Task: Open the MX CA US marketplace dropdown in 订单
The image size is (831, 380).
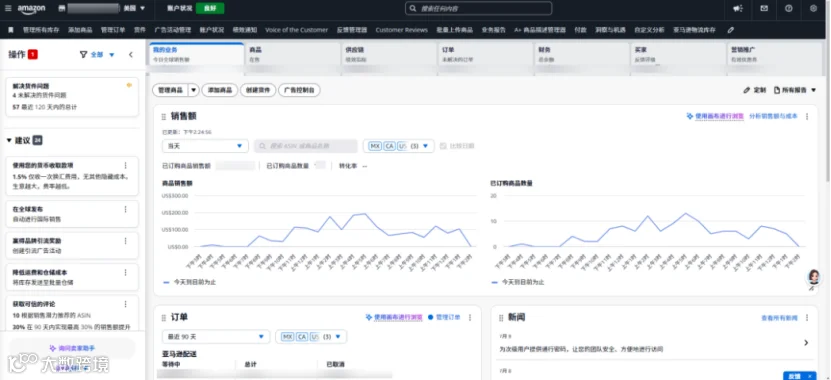Action: [x=311, y=337]
